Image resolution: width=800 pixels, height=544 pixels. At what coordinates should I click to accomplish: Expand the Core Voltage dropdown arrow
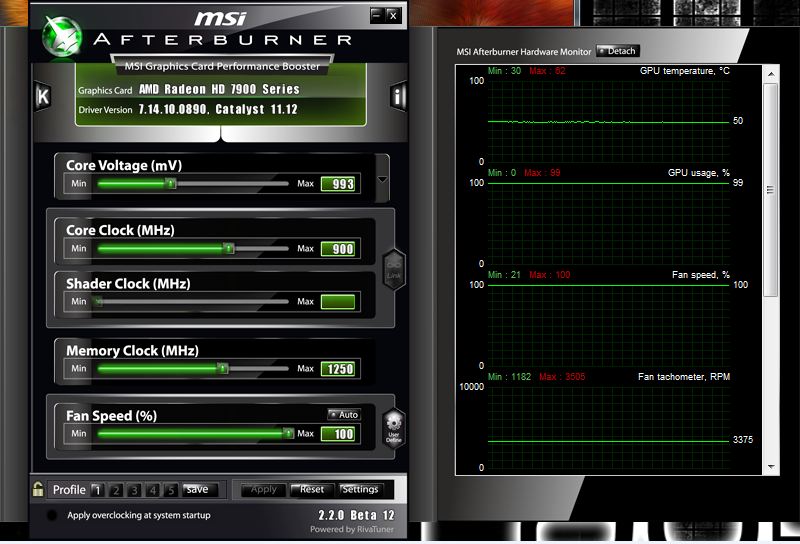[x=382, y=179]
